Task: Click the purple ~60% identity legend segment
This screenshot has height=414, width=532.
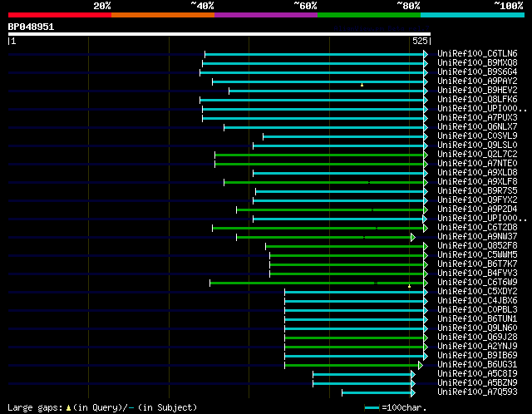Action: tap(266, 15)
